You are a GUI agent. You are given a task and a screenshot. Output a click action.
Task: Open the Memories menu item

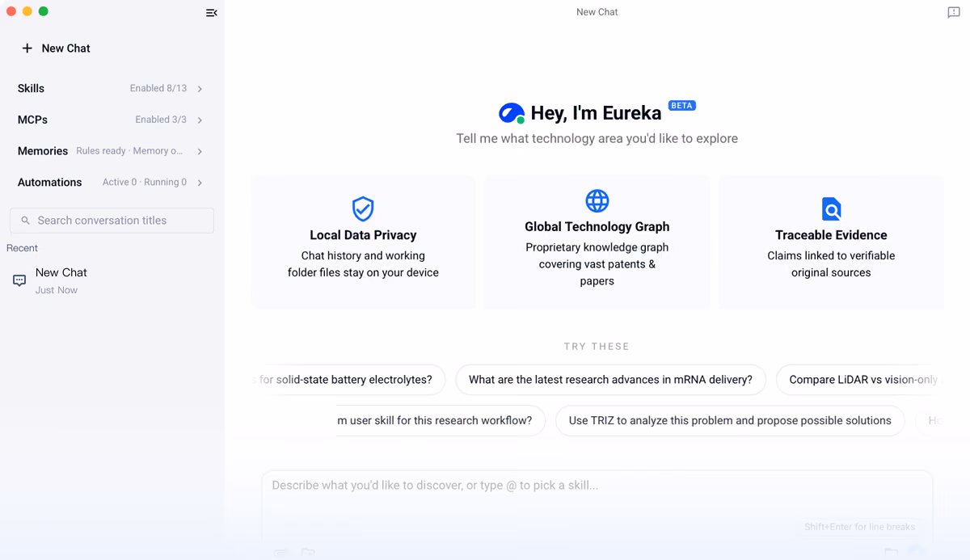pos(112,151)
